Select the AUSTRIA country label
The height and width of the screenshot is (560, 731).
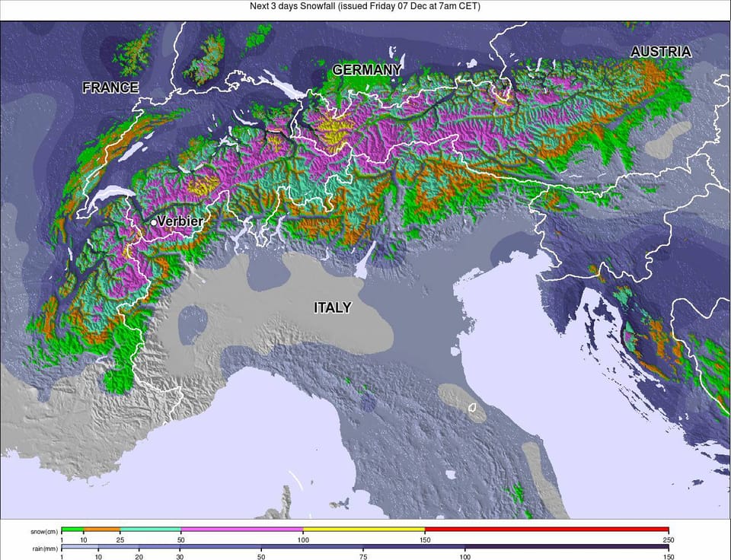click(x=661, y=52)
